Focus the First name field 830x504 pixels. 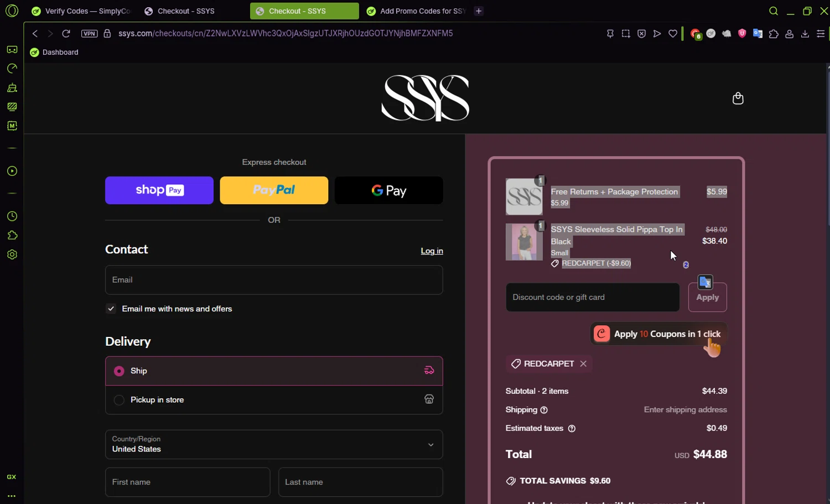188,482
